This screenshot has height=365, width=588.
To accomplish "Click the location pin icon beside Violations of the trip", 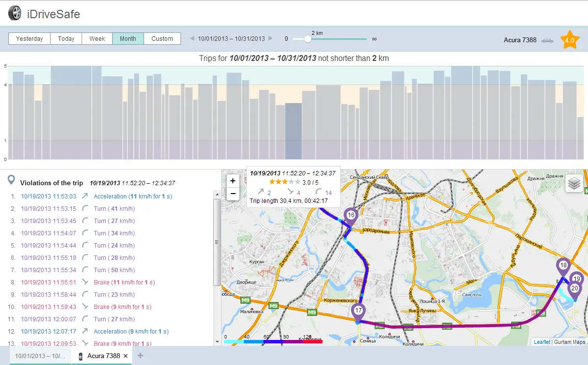I will [x=12, y=180].
